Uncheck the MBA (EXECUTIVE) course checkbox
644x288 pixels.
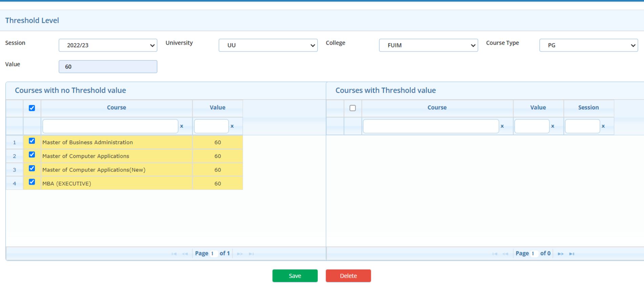pos(32,182)
